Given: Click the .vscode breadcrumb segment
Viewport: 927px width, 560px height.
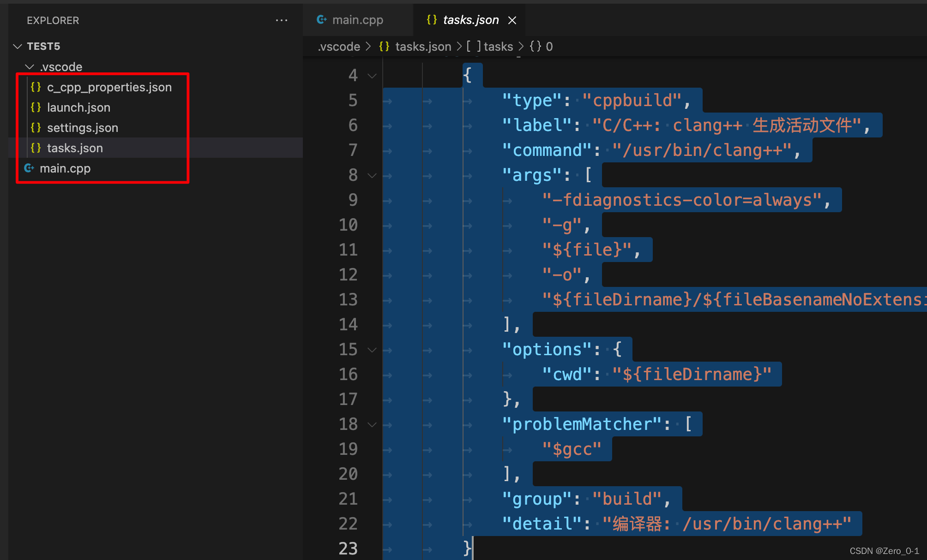Looking at the screenshot, I should click(x=339, y=47).
